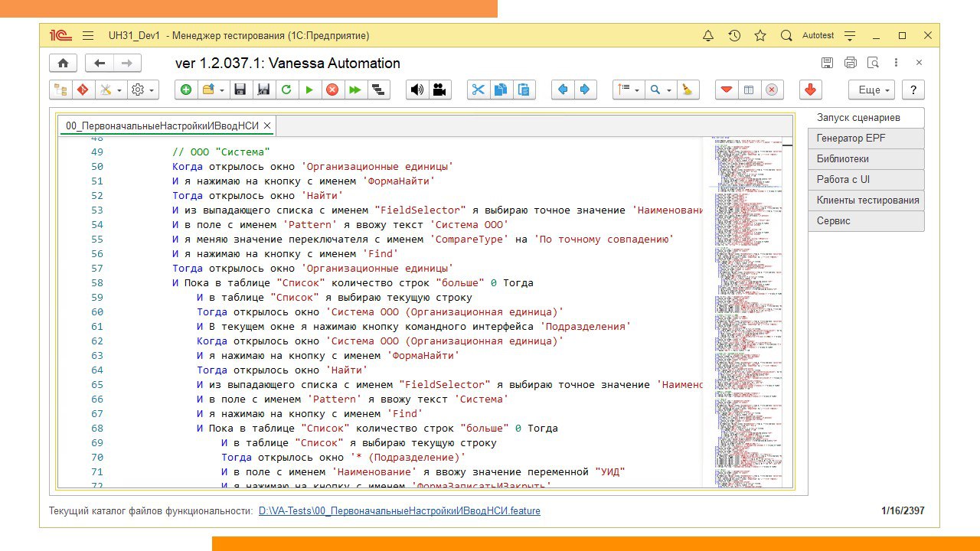Click the red down arrow icon
This screenshot has width=980, height=551.
click(810, 90)
